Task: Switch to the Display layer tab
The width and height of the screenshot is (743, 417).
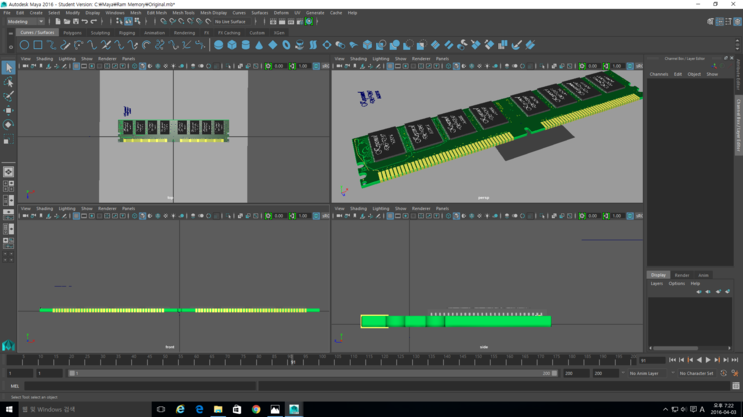Action: tap(658, 275)
